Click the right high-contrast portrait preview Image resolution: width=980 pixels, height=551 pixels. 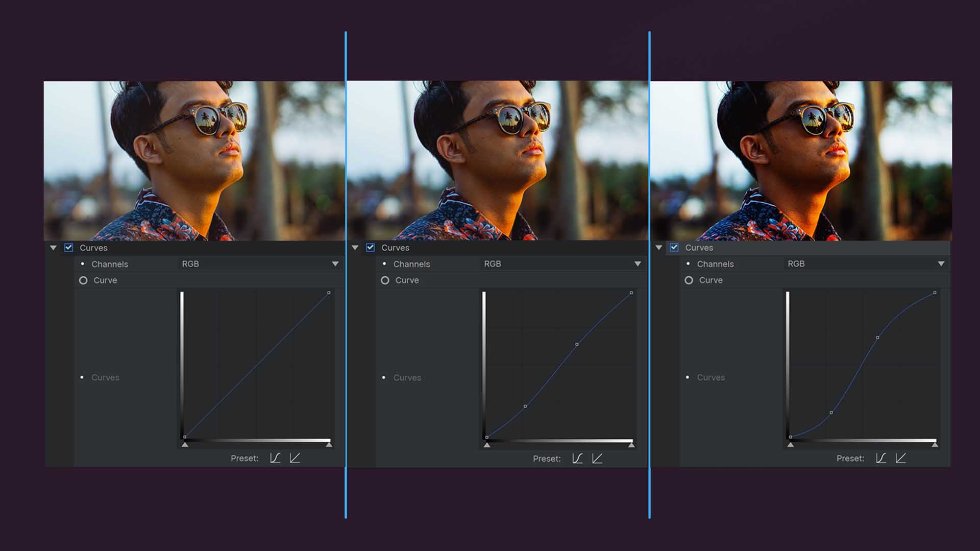[x=801, y=161]
